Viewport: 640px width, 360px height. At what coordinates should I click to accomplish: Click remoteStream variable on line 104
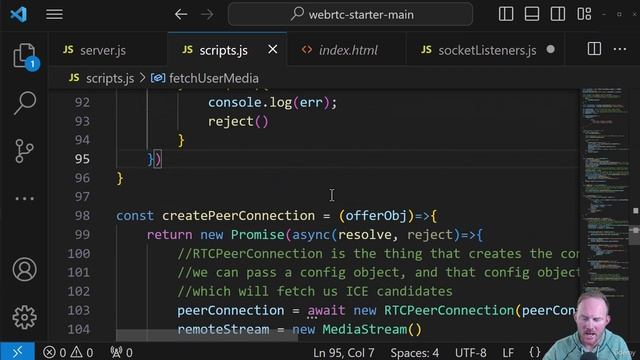[223, 329]
